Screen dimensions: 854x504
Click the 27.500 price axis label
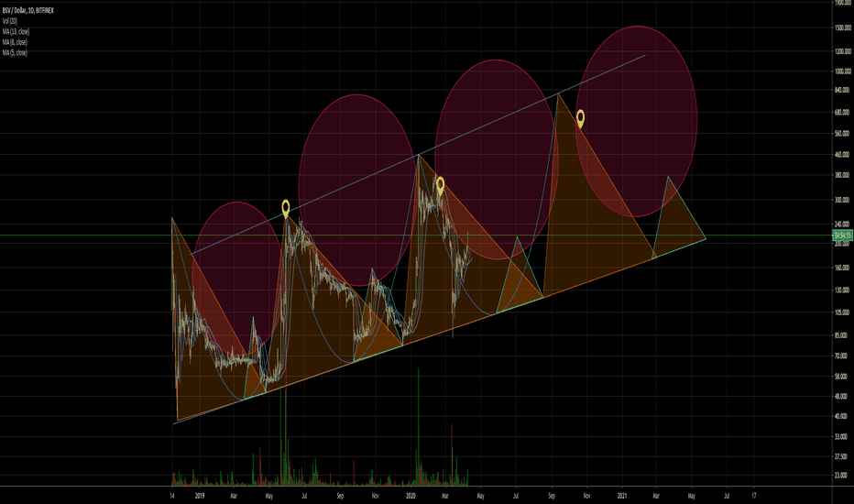pos(842,456)
